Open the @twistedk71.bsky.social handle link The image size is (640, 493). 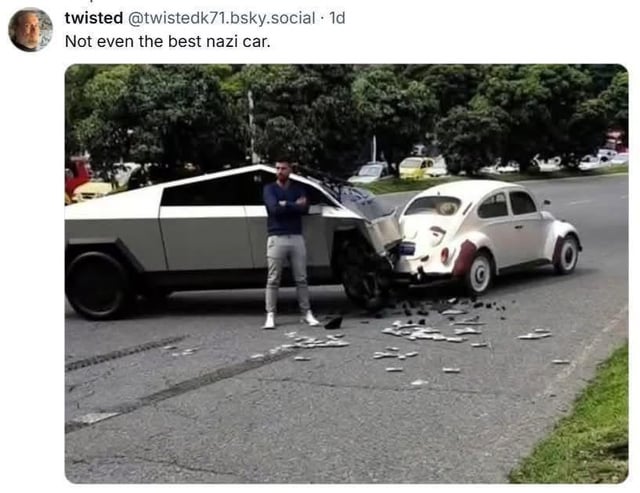(221, 18)
